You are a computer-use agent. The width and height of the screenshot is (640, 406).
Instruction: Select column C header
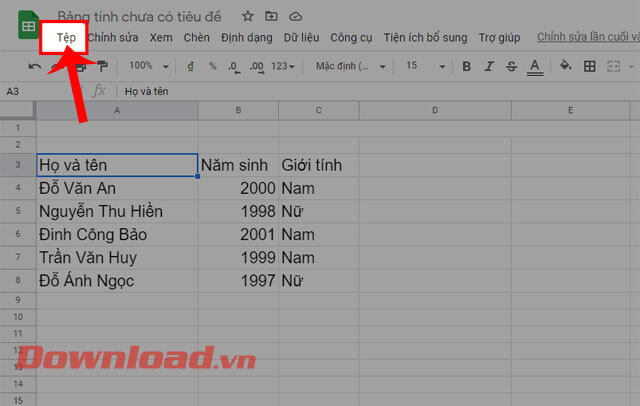point(318,110)
